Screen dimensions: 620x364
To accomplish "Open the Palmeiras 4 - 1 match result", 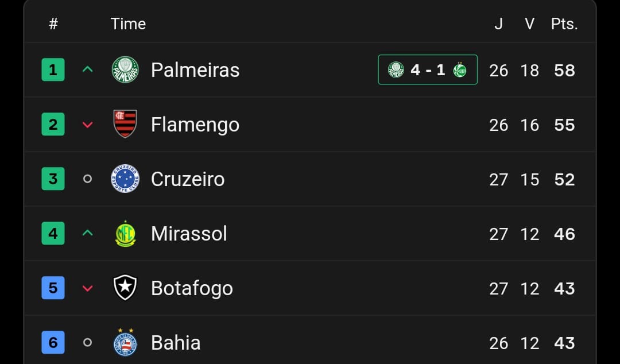I will pos(428,70).
